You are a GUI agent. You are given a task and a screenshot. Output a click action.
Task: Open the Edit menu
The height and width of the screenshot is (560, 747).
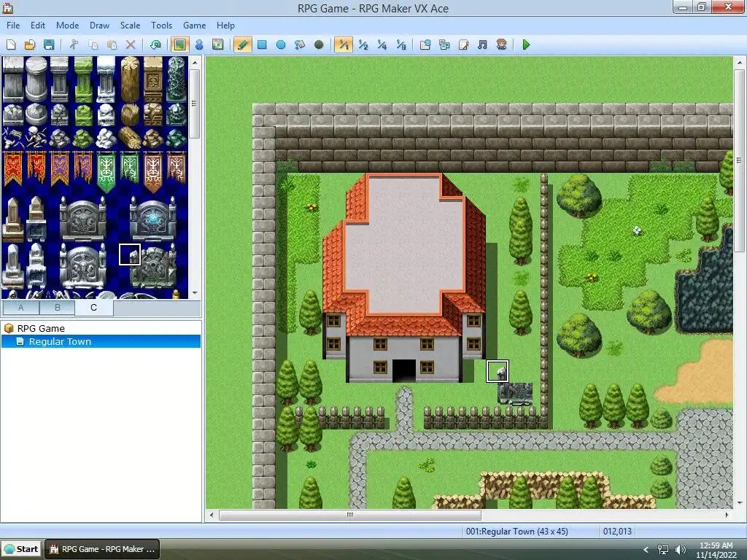tap(38, 26)
